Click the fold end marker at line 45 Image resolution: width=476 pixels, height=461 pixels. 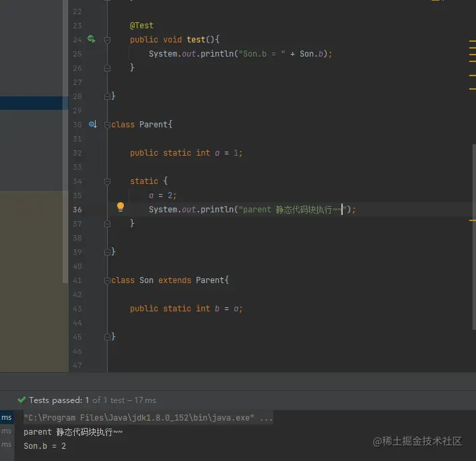[107, 337]
